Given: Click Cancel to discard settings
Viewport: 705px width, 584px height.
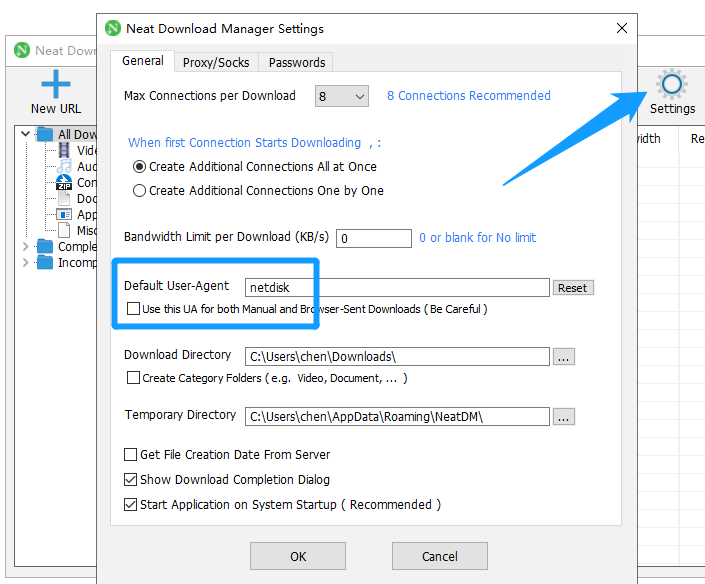Looking at the screenshot, I should [439, 556].
